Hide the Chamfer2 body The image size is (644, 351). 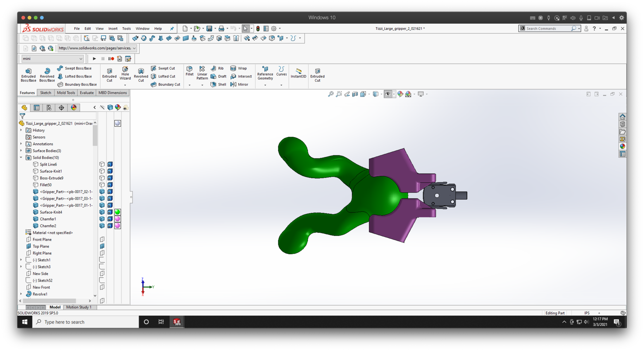[102, 226]
